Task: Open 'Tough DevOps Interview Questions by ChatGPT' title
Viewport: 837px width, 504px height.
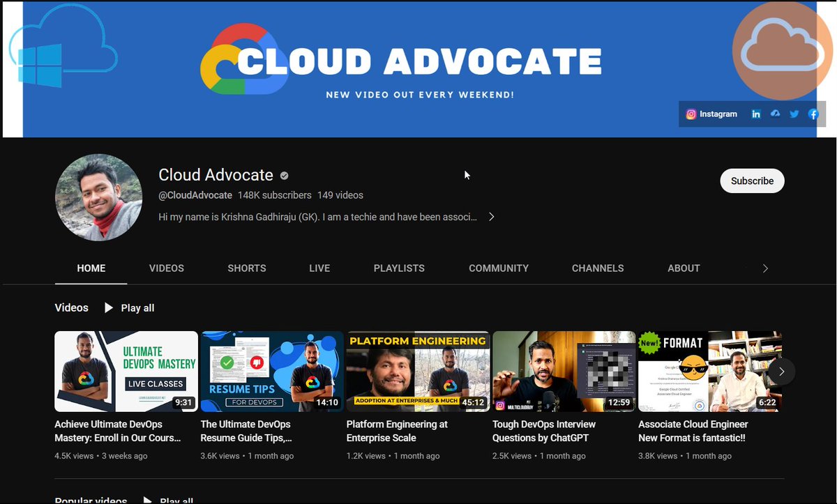Action: [544, 431]
